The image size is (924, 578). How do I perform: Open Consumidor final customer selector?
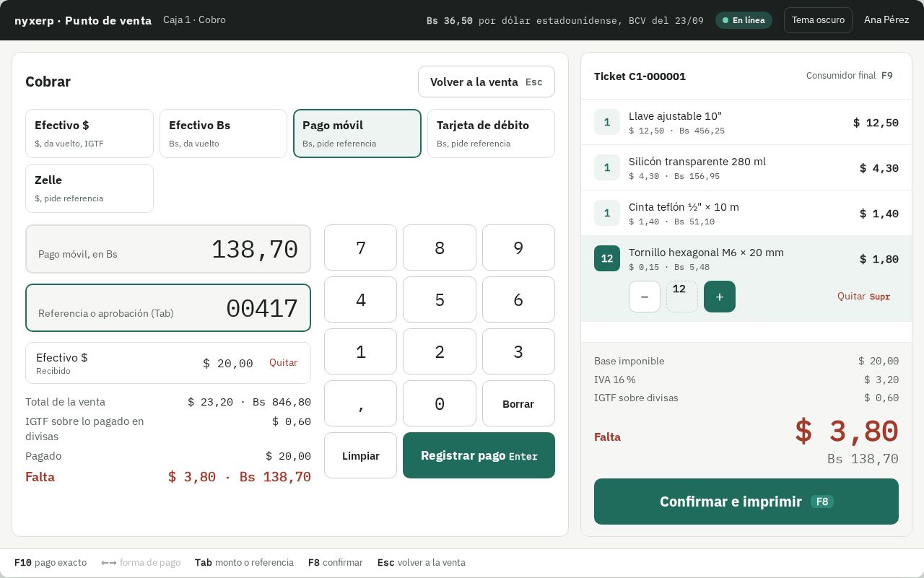(850, 76)
